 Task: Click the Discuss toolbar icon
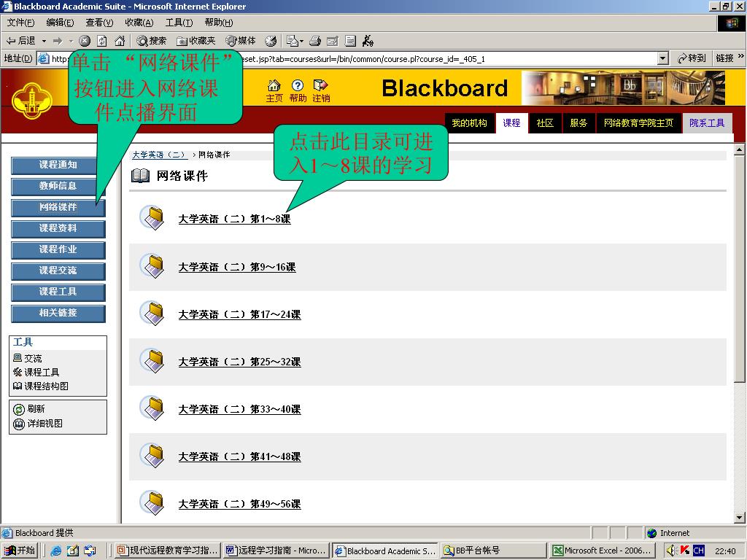[350, 41]
